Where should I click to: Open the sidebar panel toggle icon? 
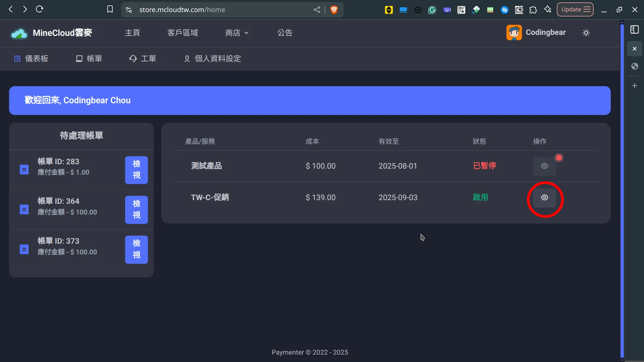pos(634,29)
